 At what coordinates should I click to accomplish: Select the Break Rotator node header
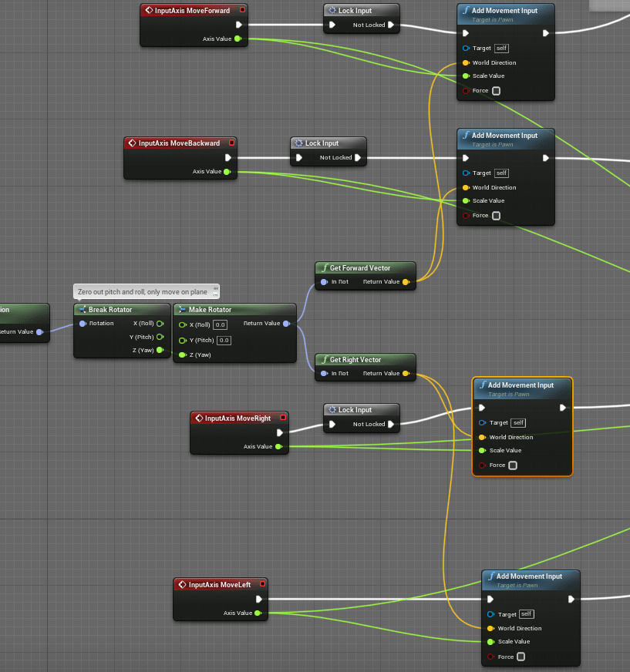tap(110, 310)
